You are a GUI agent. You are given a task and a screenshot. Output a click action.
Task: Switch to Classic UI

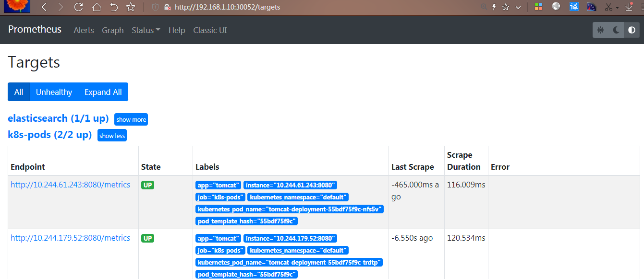[210, 30]
